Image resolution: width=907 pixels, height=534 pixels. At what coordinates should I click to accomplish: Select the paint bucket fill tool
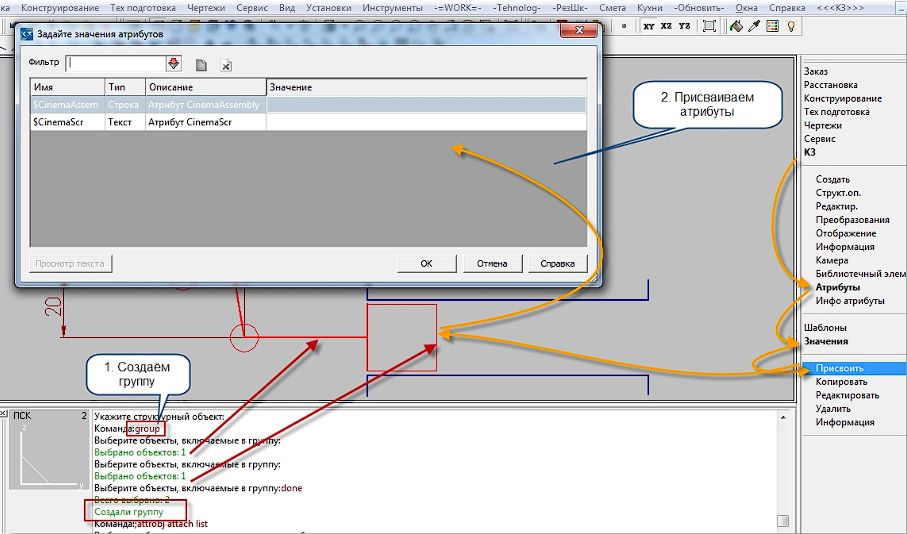coord(736,26)
